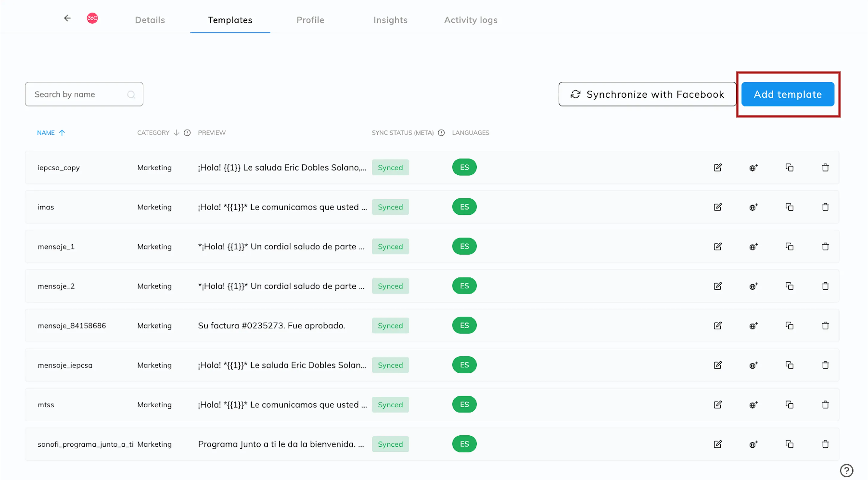This screenshot has width=868, height=480.
Task: Open the help question mark icon
Action: pyautogui.click(x=846, y=470)
